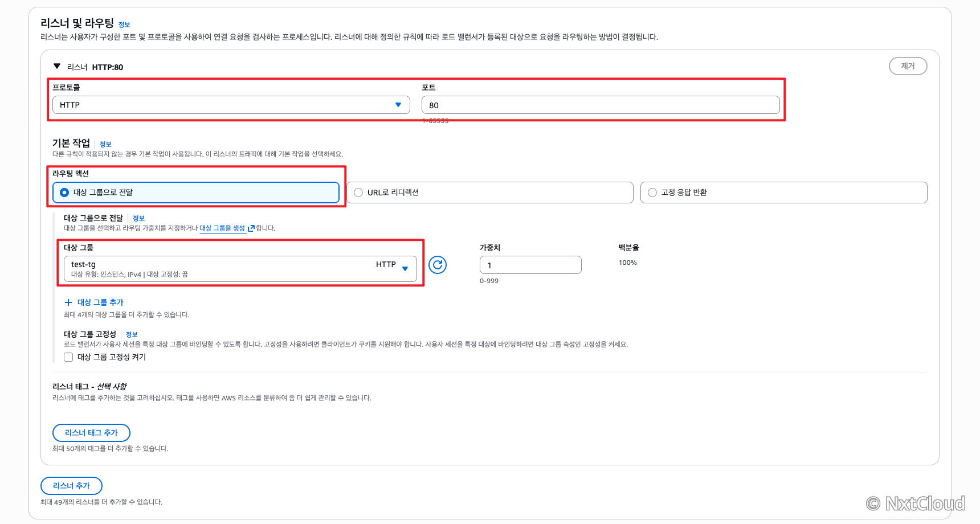Click 정보 link next to 대상 그룹 고정성
Viewport: 980px width, 524px height.
(x=132, y=334)
